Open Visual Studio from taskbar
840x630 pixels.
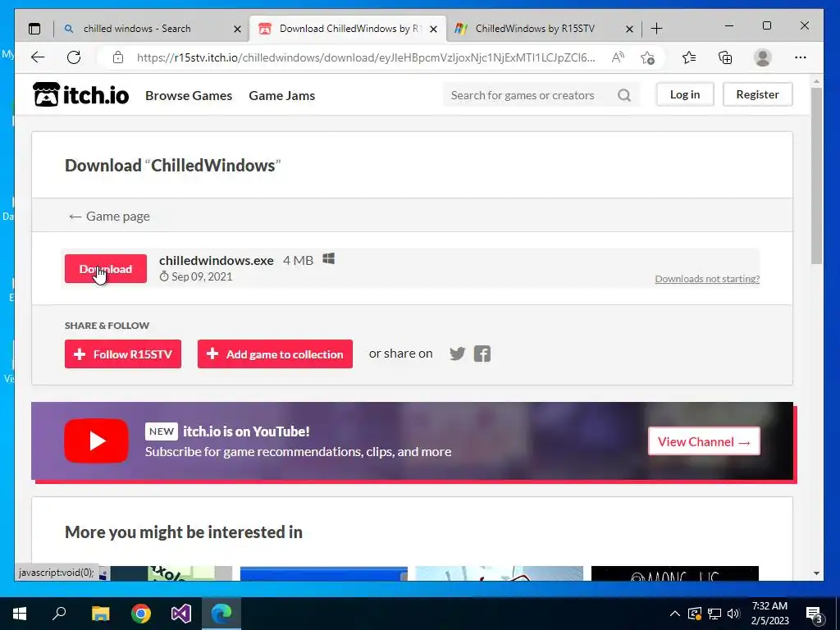coord(181,614)
